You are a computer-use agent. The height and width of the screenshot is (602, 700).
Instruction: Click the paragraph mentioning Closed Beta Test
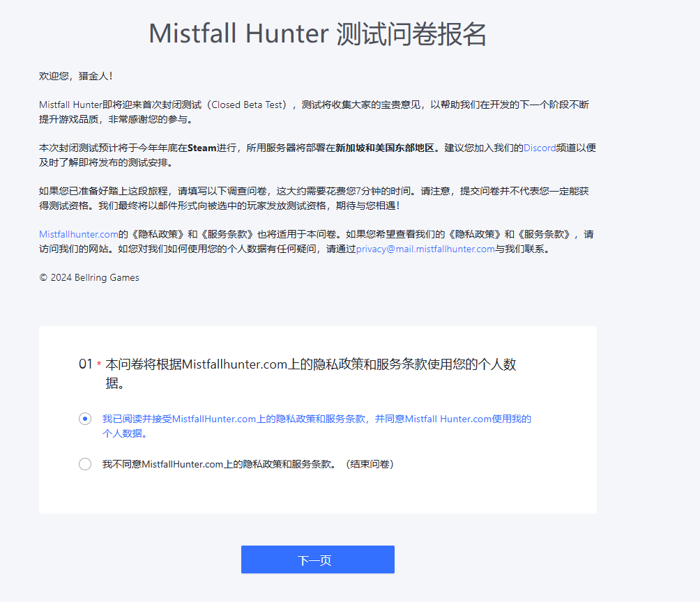click(x=314, y=111)
